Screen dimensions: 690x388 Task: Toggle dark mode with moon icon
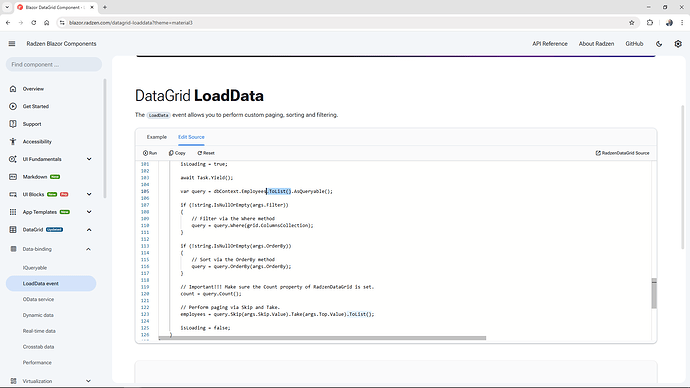point(659,44)
